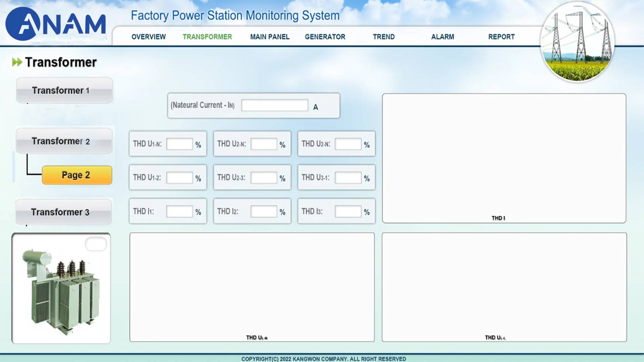Click the 'THD U1-N:' label
644x362 pixels.
pyautogui.click(x=147, y=144)
